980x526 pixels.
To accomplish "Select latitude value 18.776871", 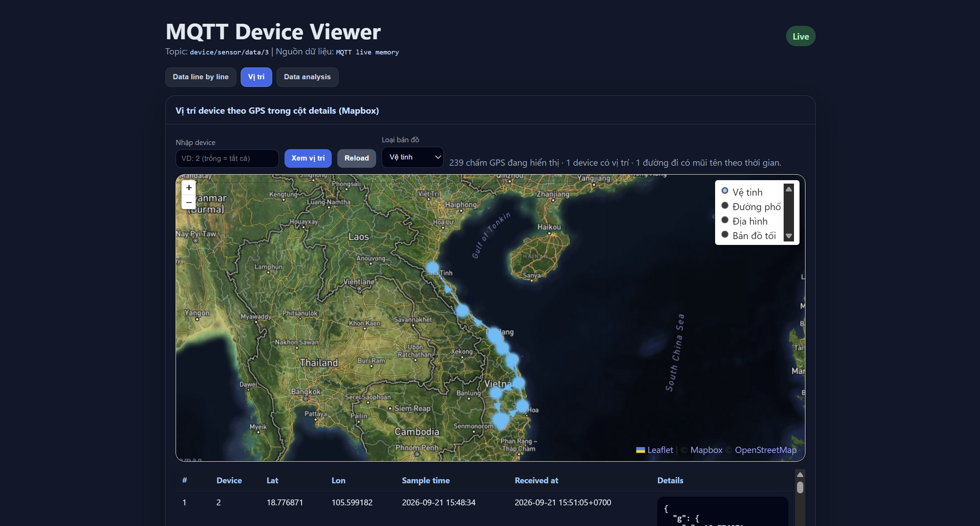I will tap(285, 503).
